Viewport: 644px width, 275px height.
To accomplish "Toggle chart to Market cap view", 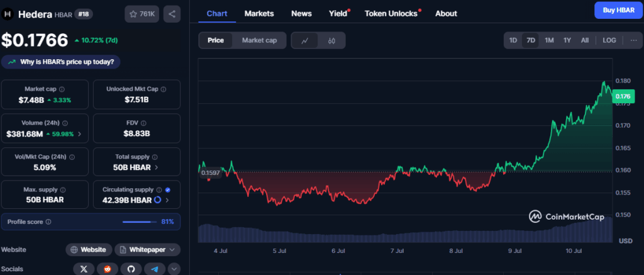I will (x=259, y=40).
